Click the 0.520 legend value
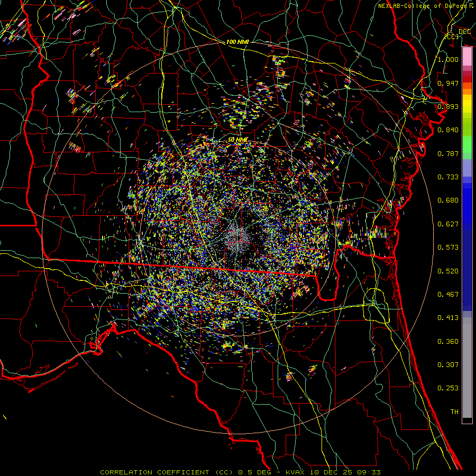Image resolution: width=476 pixels, height=476 pixels. (448, 271)
